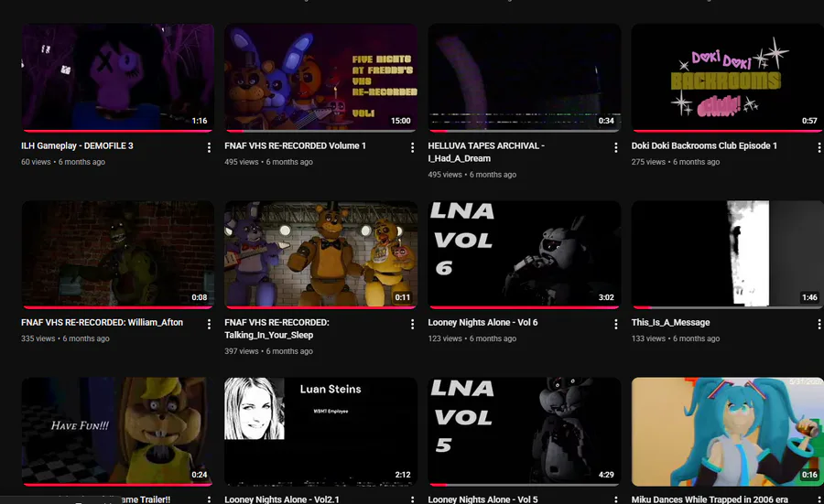Open the Doki Doki Backrooms Club thumbnail
The image size is (824, 504).
point(728,77)
